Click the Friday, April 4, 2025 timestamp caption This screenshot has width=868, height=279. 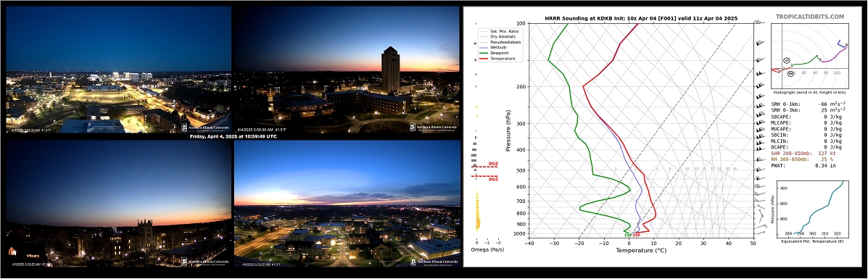(233, 136)
